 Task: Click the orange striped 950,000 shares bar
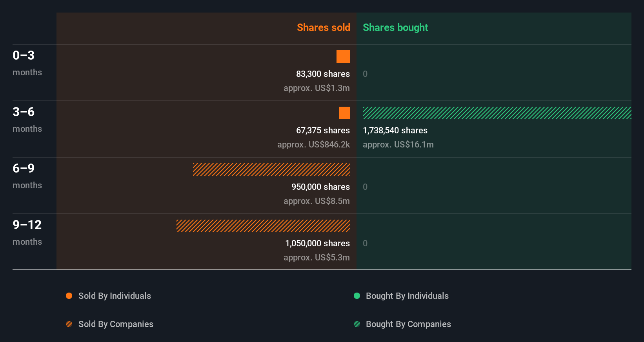tap(271, 169)
